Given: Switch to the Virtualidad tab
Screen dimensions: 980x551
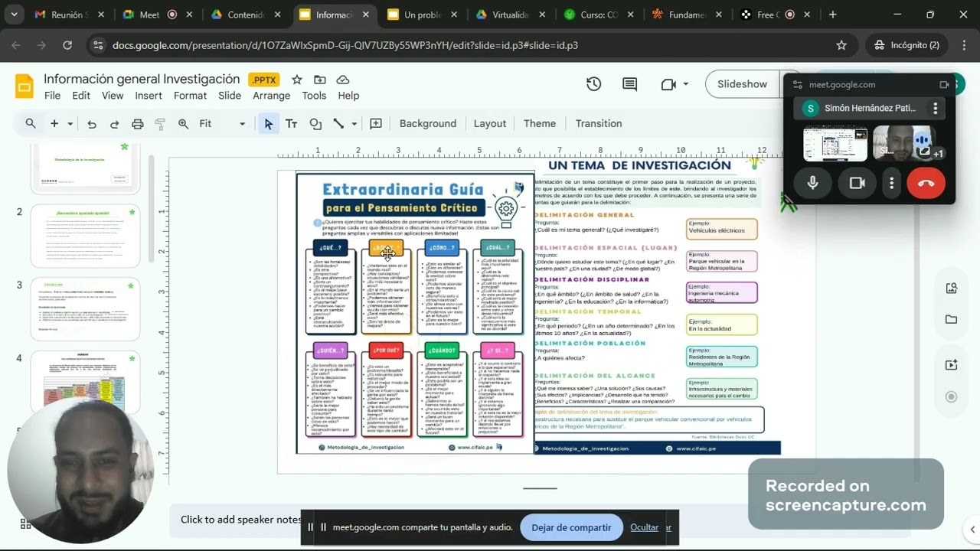Looking at the screenshot, I should [x=510, y=15].
